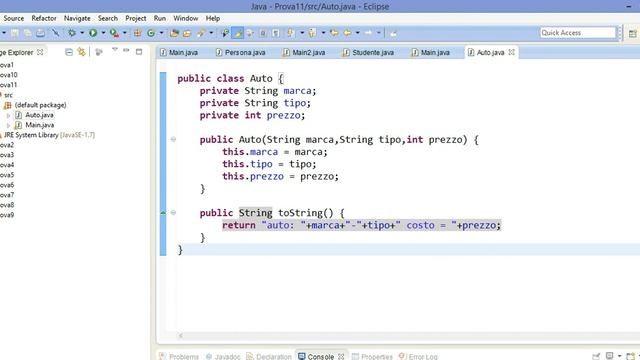The height and width of the screenshot is (360, 640).
Task: Expand Auto.java in Package Explorer
Action: pos(8,116)
